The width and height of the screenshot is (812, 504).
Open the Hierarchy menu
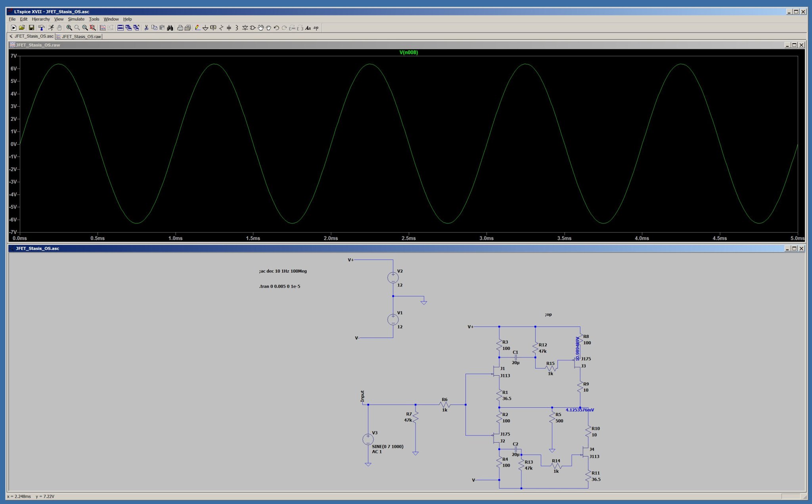[41, 19]
